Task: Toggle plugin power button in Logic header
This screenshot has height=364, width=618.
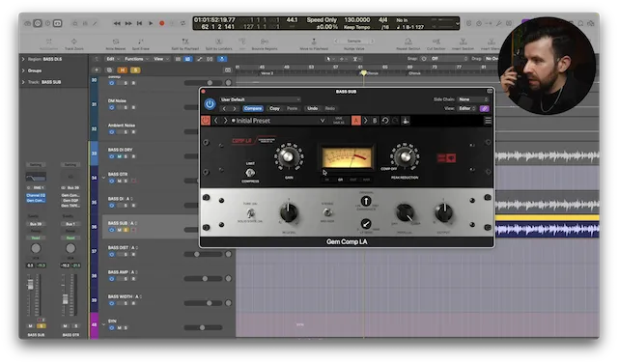Action: click(x=210, y=104)
